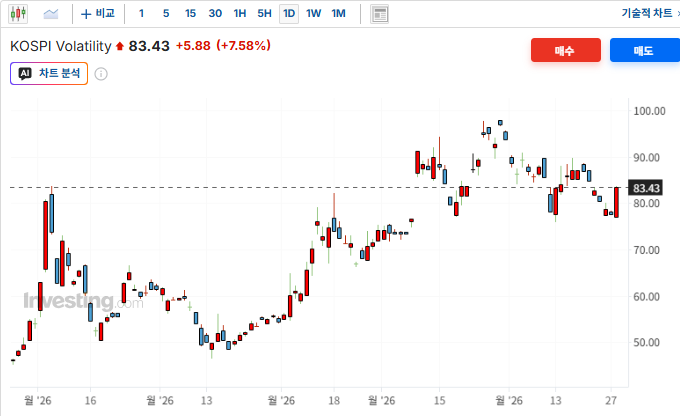Image resolution: width=680 pixels, height=416 pixels.
Task: Select the 1H interval
Action: (x=240, y=14)
